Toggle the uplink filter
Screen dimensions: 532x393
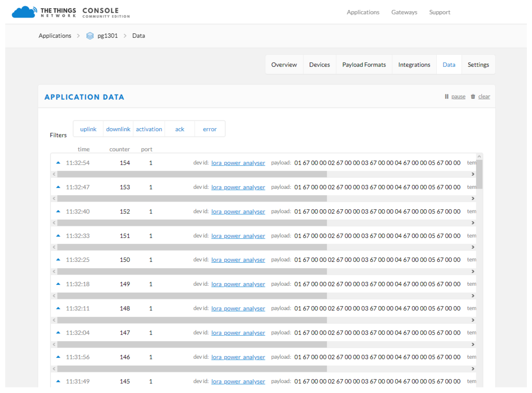(88, 129)
